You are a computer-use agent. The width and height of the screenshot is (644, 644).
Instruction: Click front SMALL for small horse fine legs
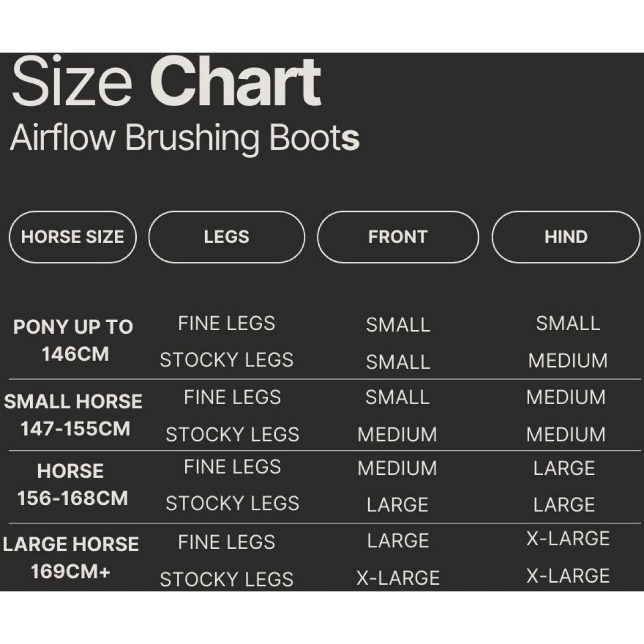point(397,397)
